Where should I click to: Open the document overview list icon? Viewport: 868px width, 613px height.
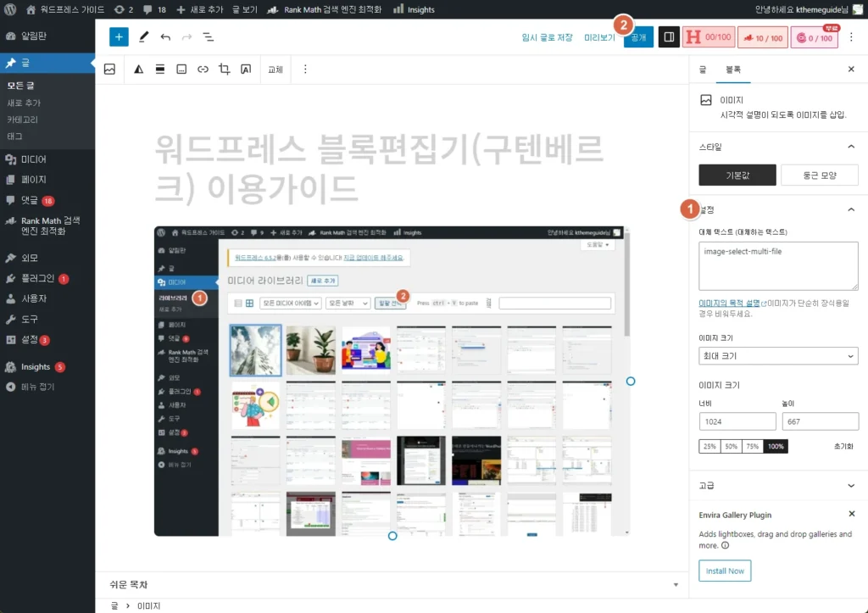[x=209, y=37]
